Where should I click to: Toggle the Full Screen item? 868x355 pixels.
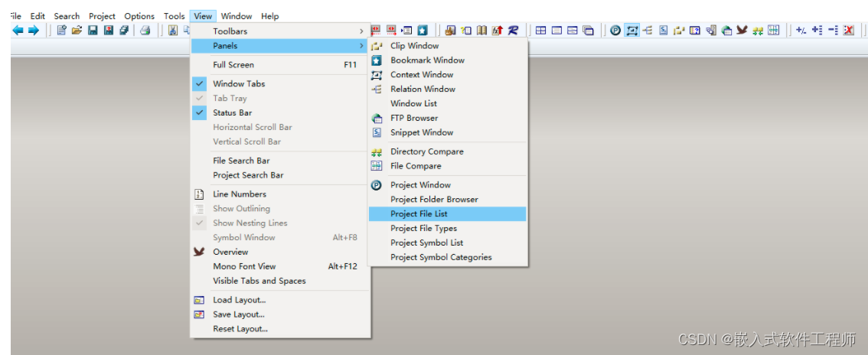[x=233, y=65]
